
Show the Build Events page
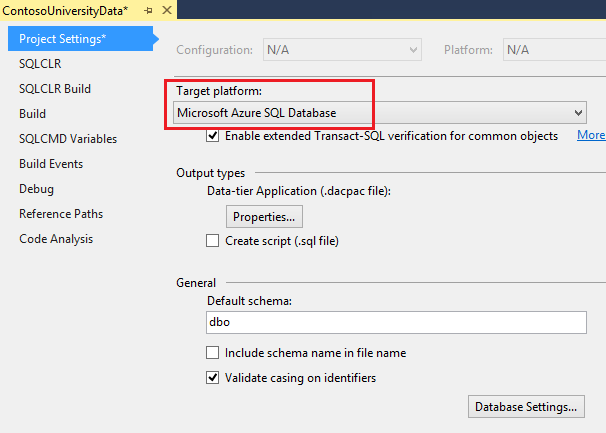[51, 164]
